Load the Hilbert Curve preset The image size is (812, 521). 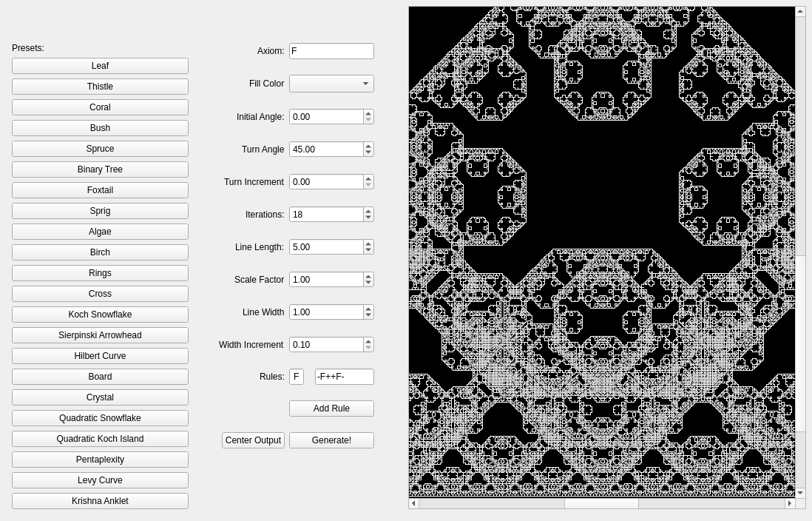coord(100,356)
